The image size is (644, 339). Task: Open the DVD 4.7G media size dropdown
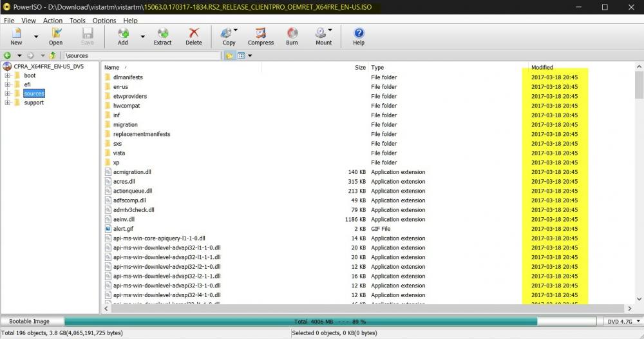[x=623, y=321]
